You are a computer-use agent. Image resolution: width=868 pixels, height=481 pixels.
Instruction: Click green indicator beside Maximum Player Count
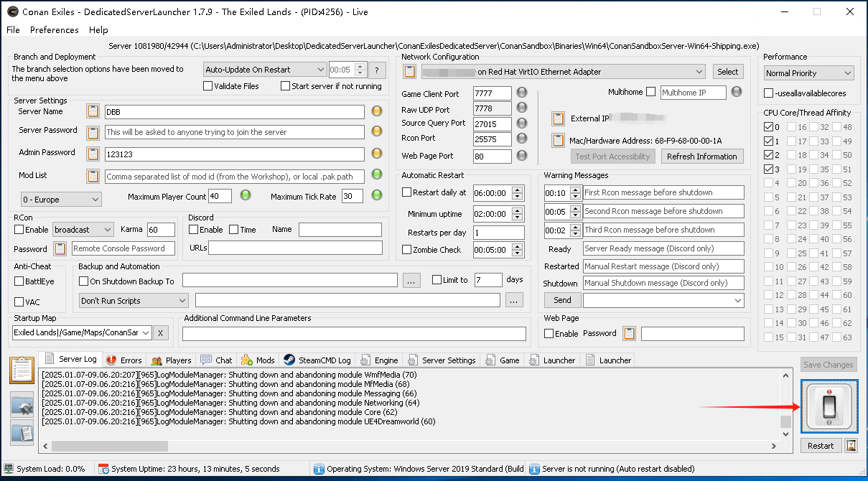coord(245,195)
